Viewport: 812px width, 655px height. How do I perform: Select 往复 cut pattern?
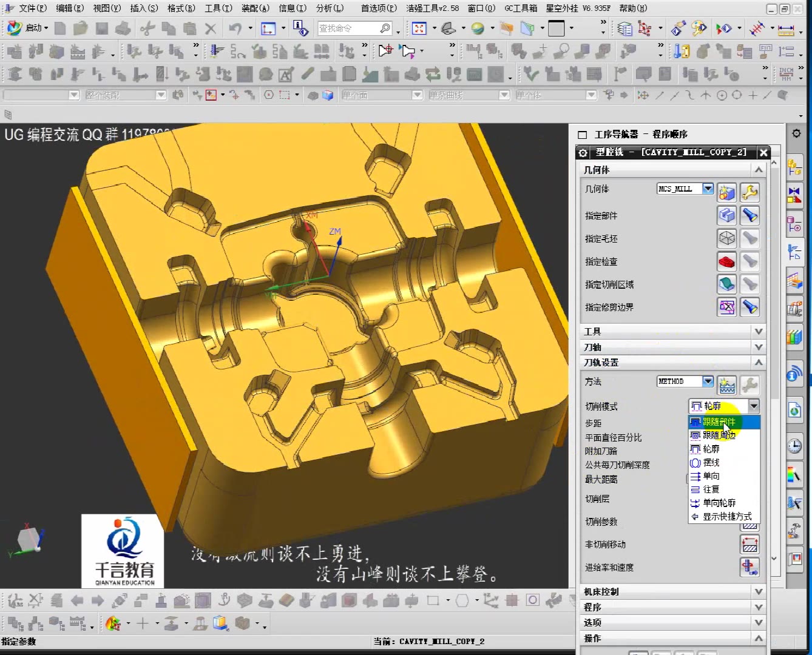pyautogui.click(x=724, y=489)
